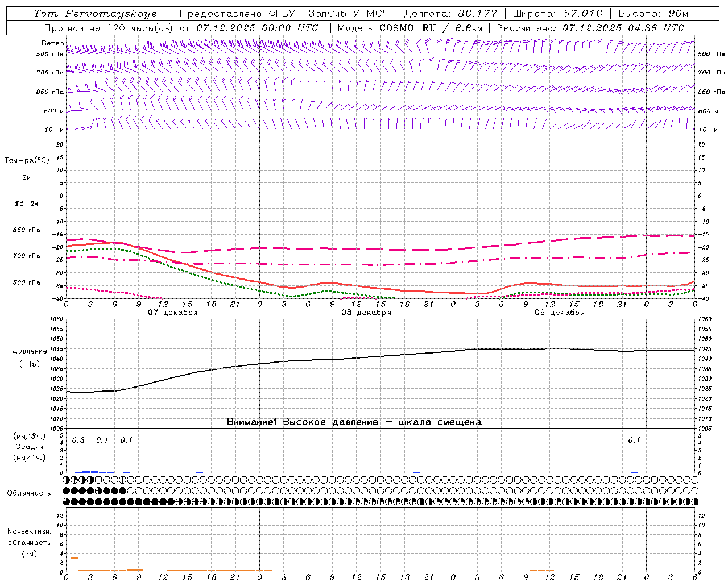Click the 08 декабря date label

point(366,313)
